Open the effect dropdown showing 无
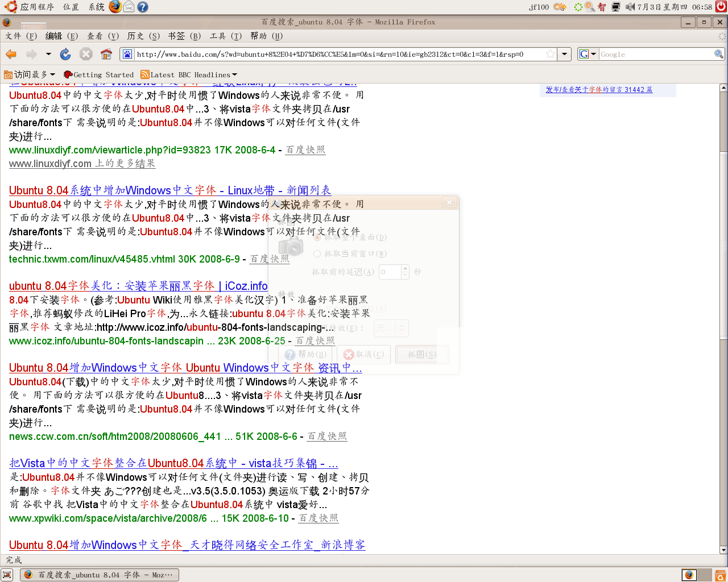This screenshot has width=728, height=582. (x=391, y=328)
